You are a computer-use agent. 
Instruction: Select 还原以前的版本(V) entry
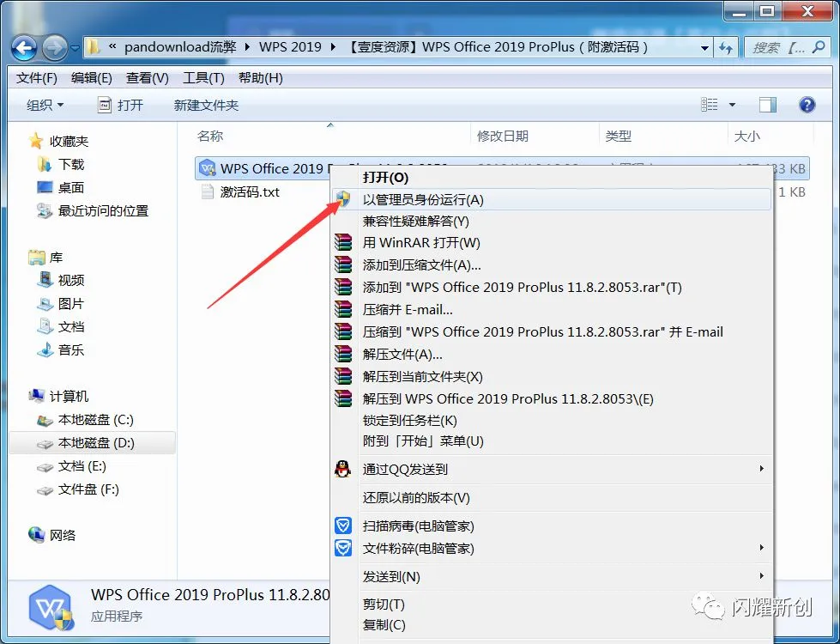point(551,498)
